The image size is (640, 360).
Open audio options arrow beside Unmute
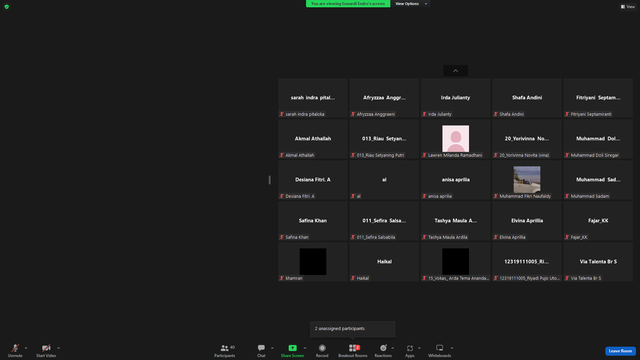point(26,348)
